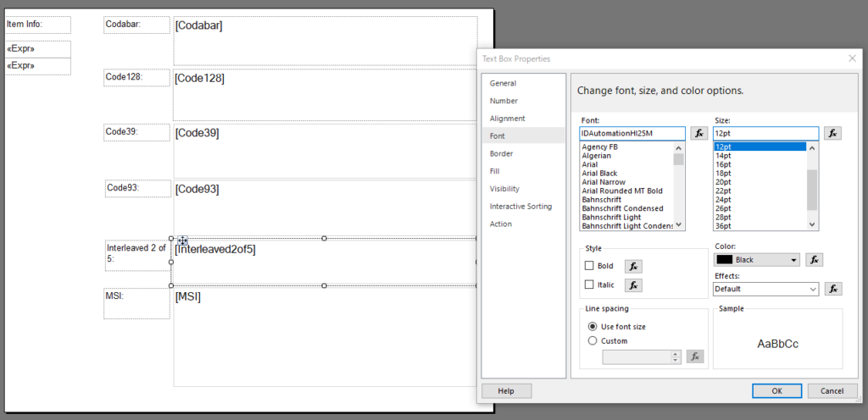Open the Color dropdown showing Black
868x420 pixels.
757,260
